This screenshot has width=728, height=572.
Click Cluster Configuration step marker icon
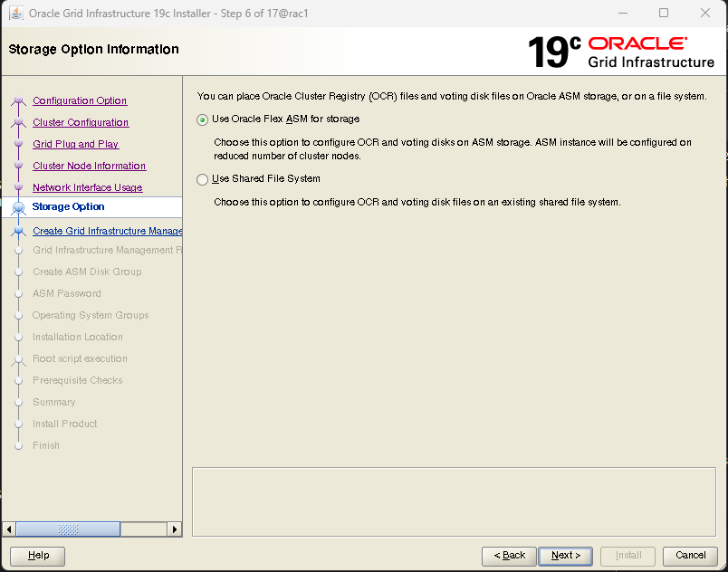point(19,122)
